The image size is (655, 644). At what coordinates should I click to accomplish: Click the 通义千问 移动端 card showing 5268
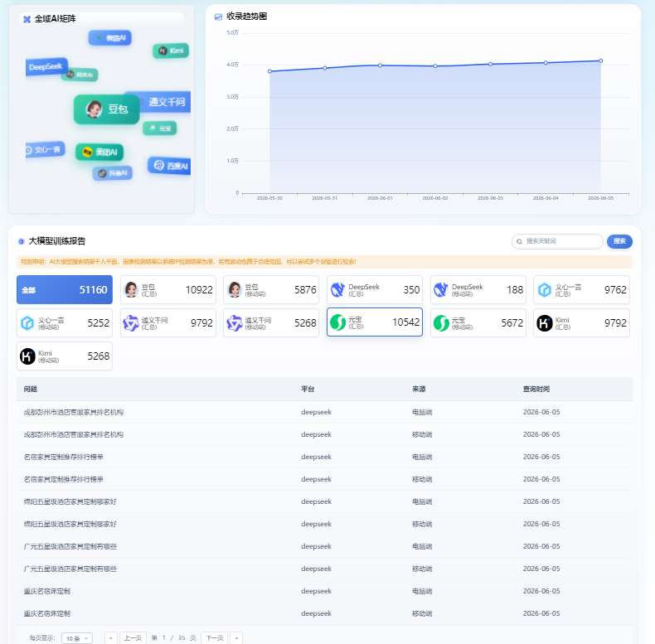pos(271,323)
